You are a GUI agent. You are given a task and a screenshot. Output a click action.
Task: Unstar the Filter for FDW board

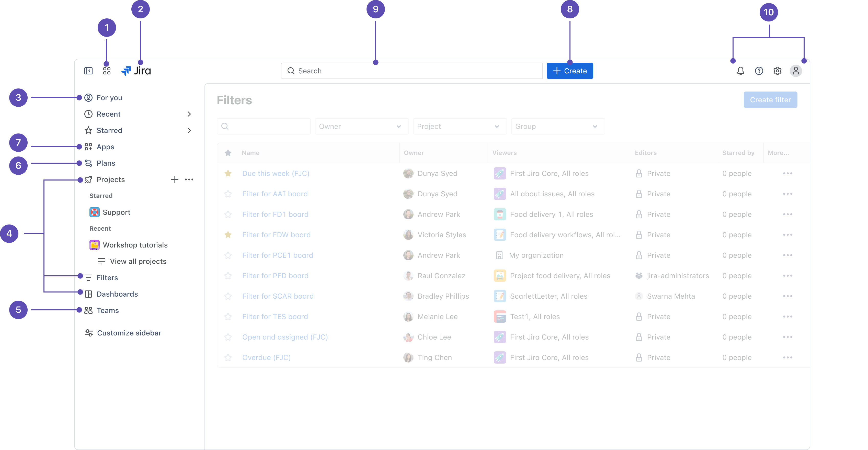[228, 235]
